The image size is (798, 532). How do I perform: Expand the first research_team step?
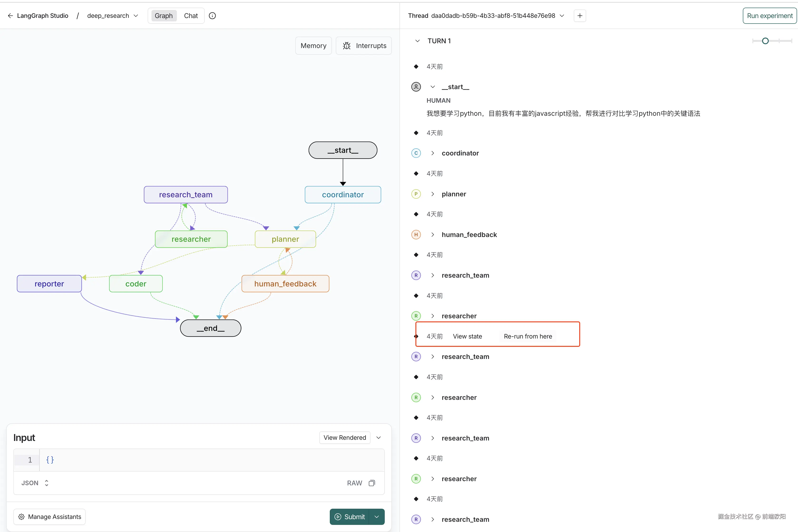point(433,275)
